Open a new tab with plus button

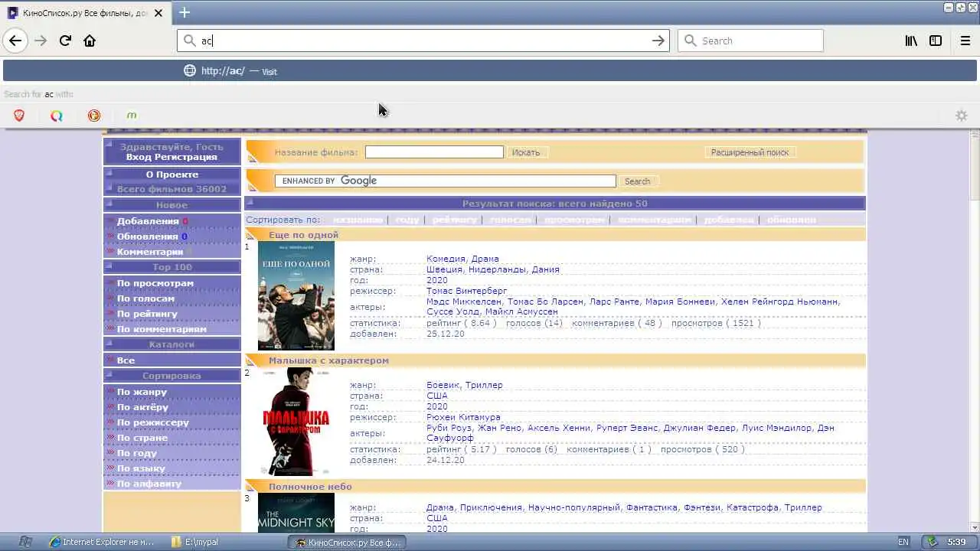(185, 12)
